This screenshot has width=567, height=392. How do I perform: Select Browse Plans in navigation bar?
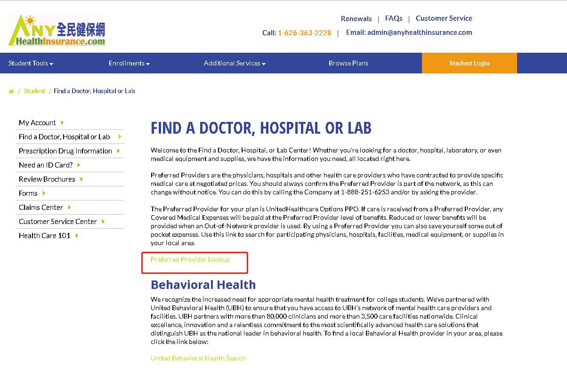pos(348,63)
